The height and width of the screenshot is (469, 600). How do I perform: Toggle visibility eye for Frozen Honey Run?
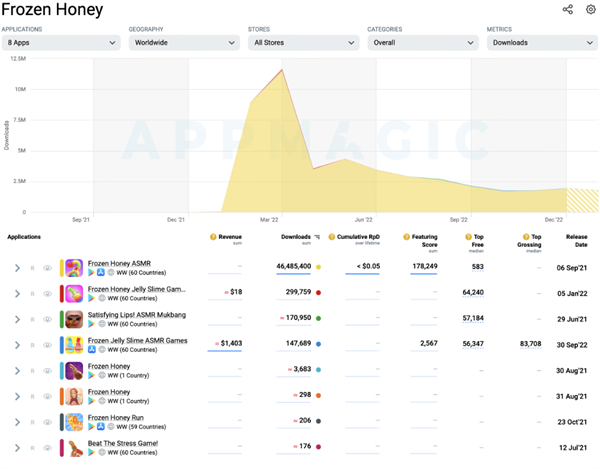coord(47,422)
